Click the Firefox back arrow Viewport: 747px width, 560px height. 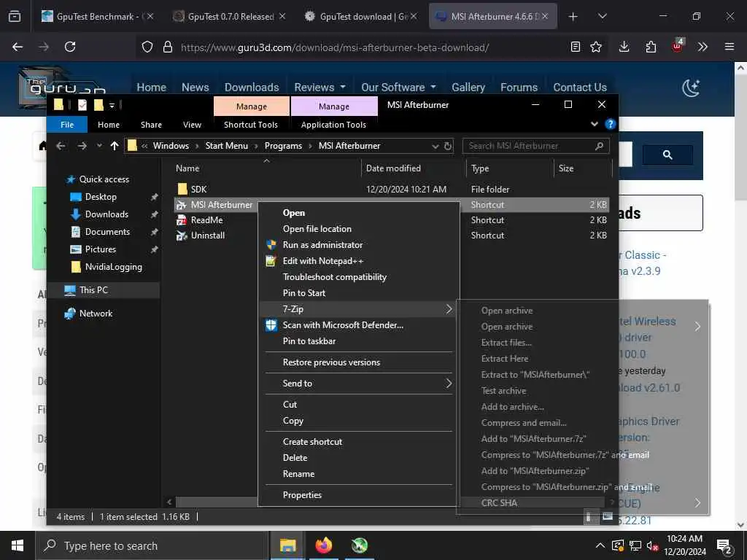coord(18,47)
